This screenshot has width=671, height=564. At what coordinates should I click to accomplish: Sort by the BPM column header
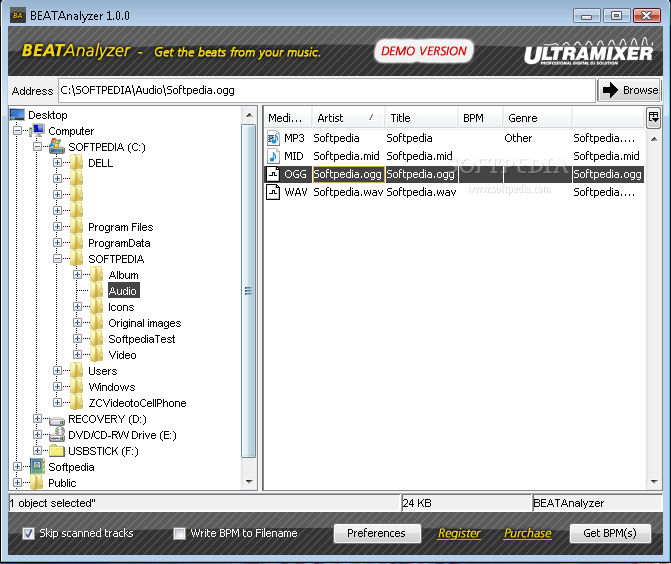click(481, 118)
